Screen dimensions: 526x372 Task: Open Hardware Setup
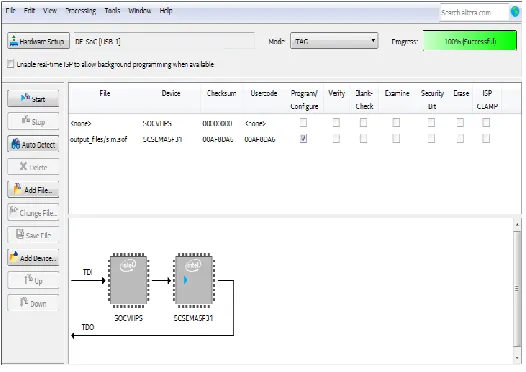click(39, 41)
